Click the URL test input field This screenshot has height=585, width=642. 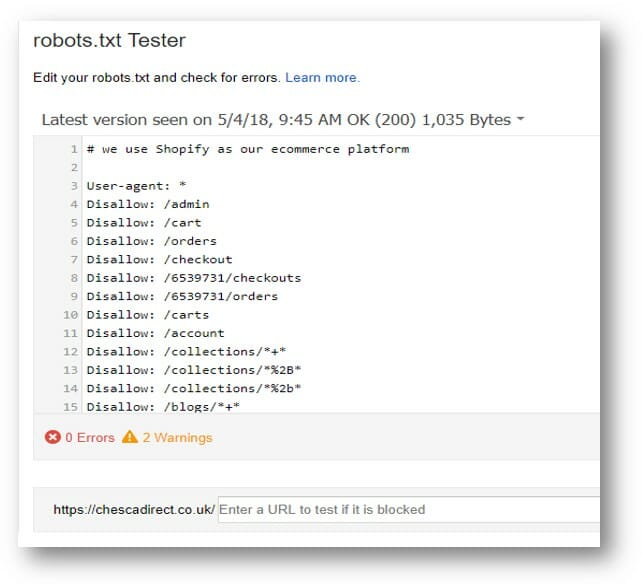pos(408,509)
